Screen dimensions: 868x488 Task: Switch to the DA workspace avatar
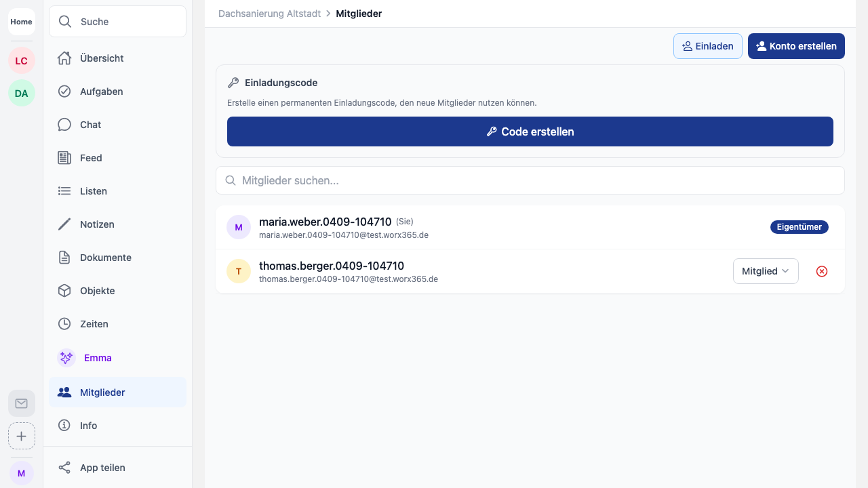point(21,93)
